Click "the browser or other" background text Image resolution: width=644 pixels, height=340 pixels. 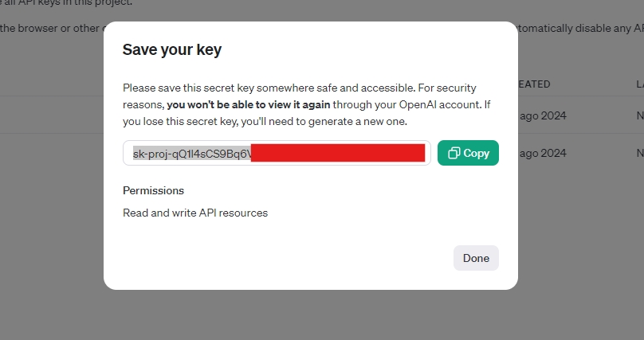click(48, 28)
